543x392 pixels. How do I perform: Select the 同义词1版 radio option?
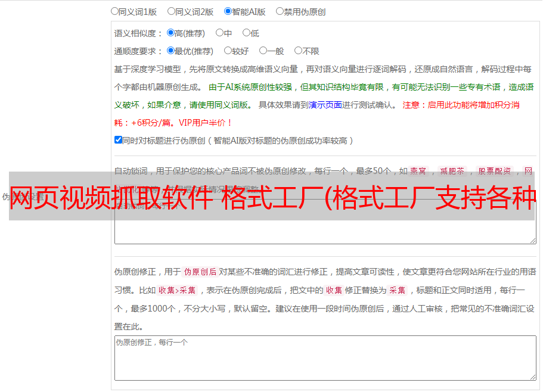tap(115, 11)
